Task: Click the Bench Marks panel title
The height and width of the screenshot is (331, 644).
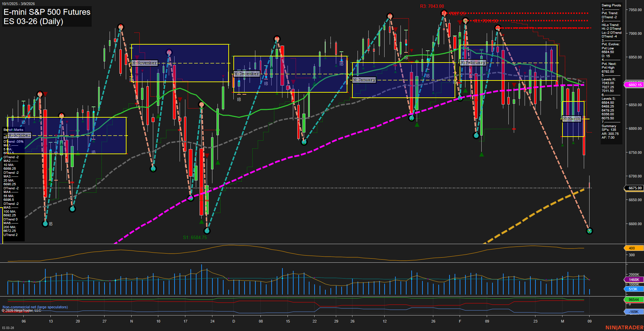Action: 13,129
